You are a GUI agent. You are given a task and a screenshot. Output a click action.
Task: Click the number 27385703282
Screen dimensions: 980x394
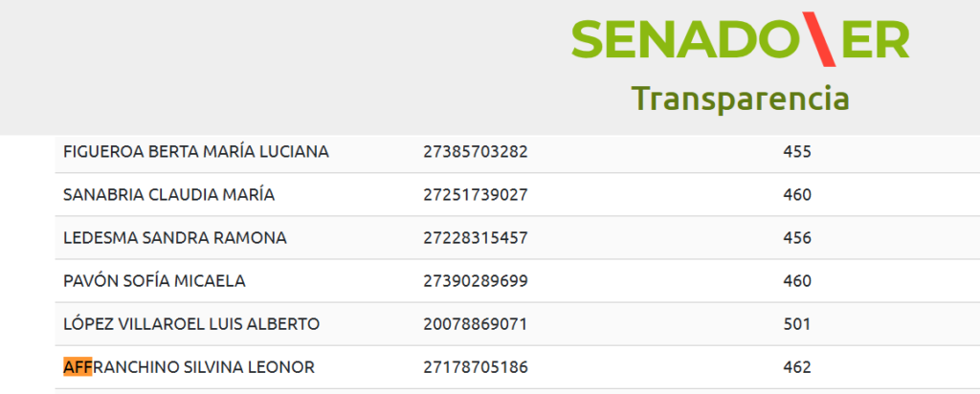click(x=475, y=151)
